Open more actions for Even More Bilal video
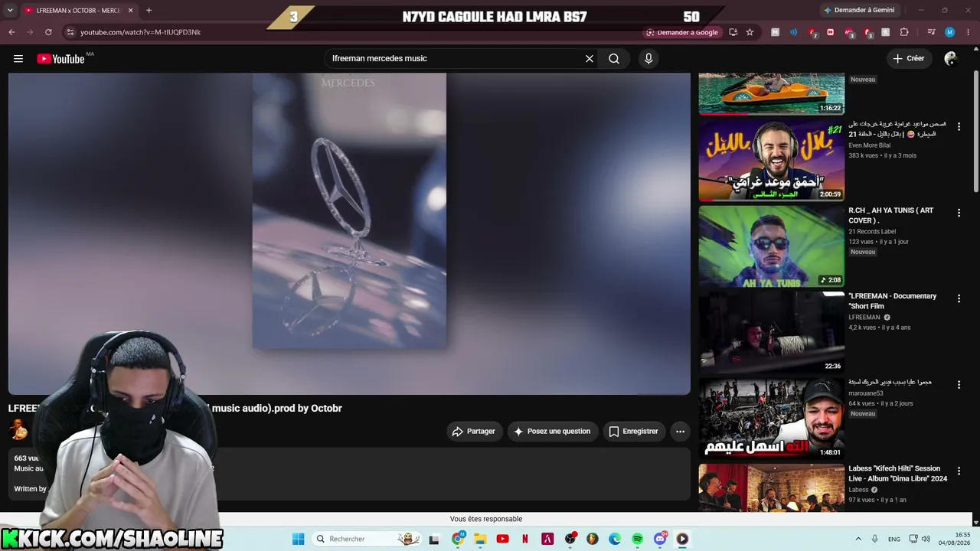Screen dimensions: 980x551 959,126
